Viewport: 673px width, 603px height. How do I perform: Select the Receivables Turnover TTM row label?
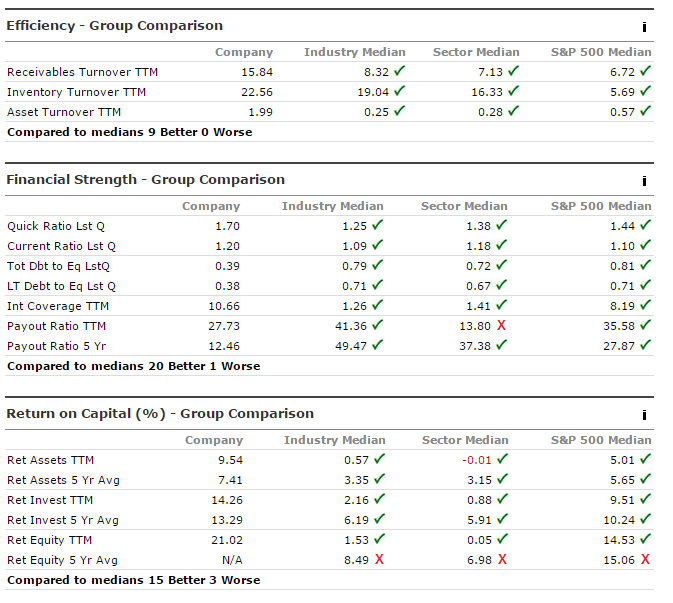click(82, 72)
